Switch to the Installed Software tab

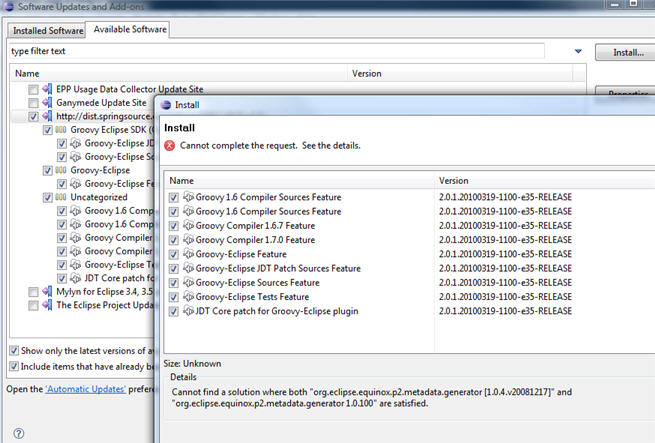click(48, 31)
